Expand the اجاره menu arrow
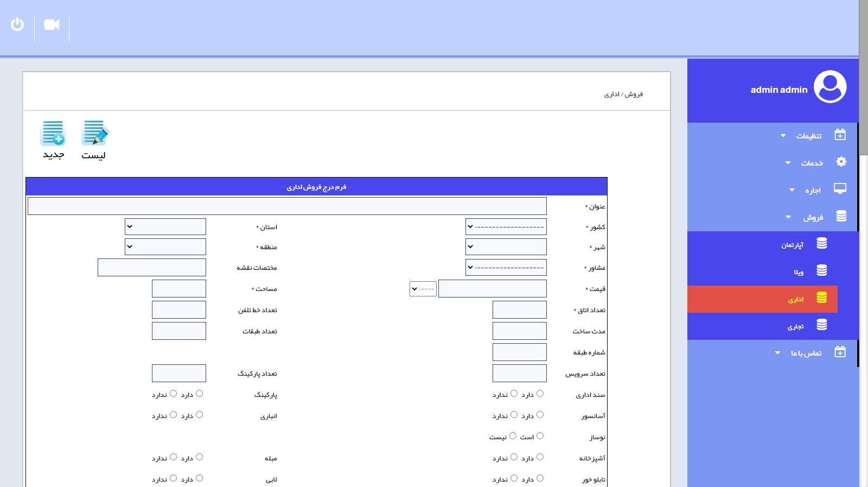The width and height of the screenshot is (868, 487). click(x=792, y=190)
